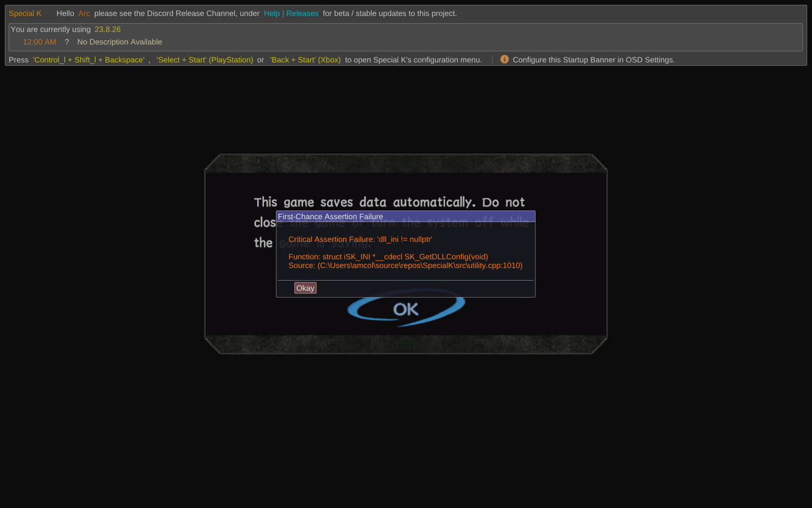Click the question mark beside 12:00 AM
The width and height of the screenshot is (812, 508).
pyautogui.click(x=66, y=42)
